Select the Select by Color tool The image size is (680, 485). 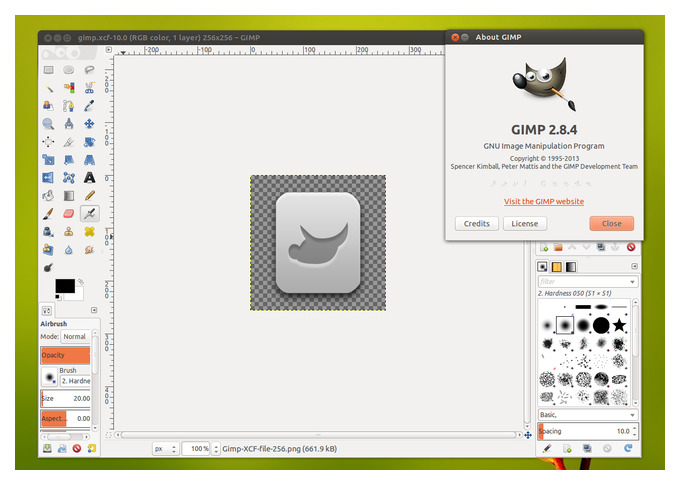click(69, 88)
